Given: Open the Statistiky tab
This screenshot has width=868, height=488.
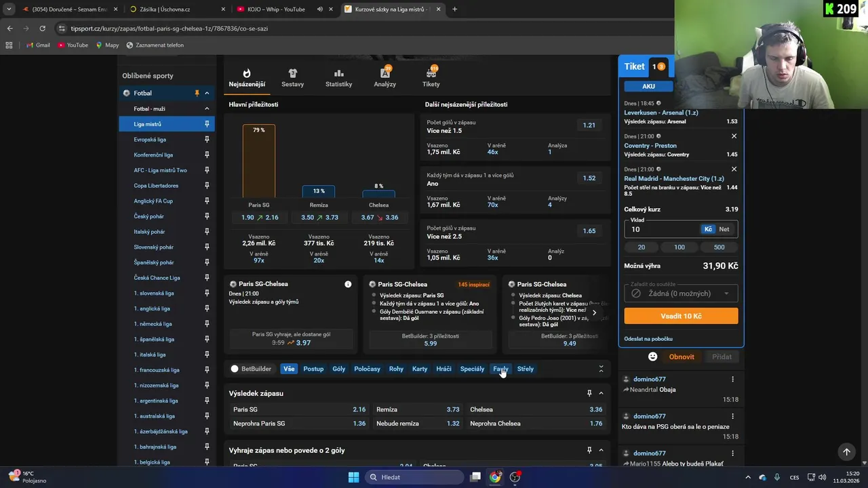Looking at the screenshot, I should pos(338,78).
